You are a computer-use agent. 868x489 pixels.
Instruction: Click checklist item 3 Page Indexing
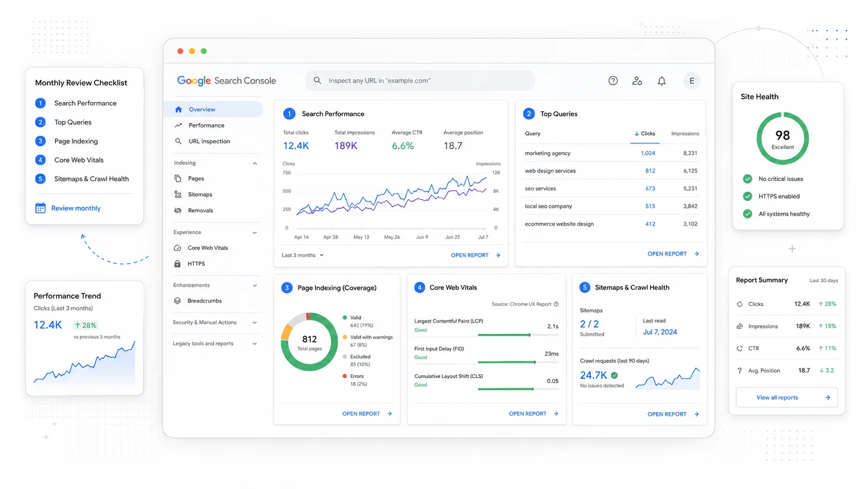(x=66, y=141)
